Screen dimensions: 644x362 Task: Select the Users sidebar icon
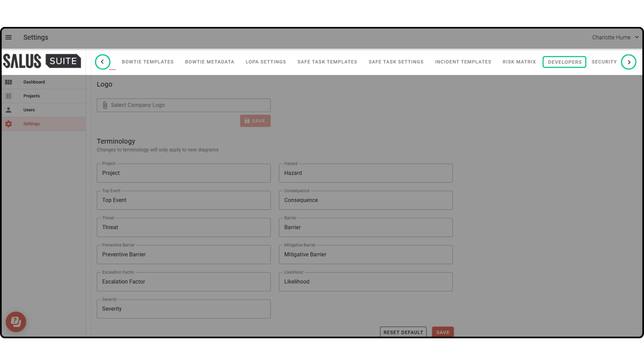tap(8, 110)
